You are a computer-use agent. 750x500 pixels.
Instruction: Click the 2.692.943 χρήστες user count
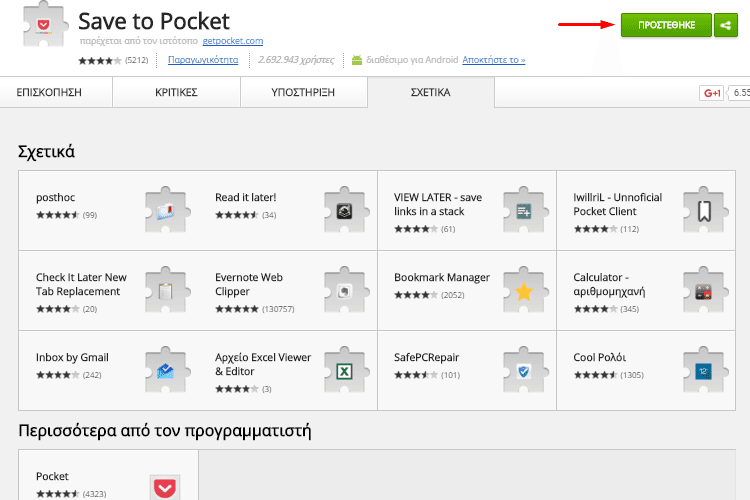point(296,60)
